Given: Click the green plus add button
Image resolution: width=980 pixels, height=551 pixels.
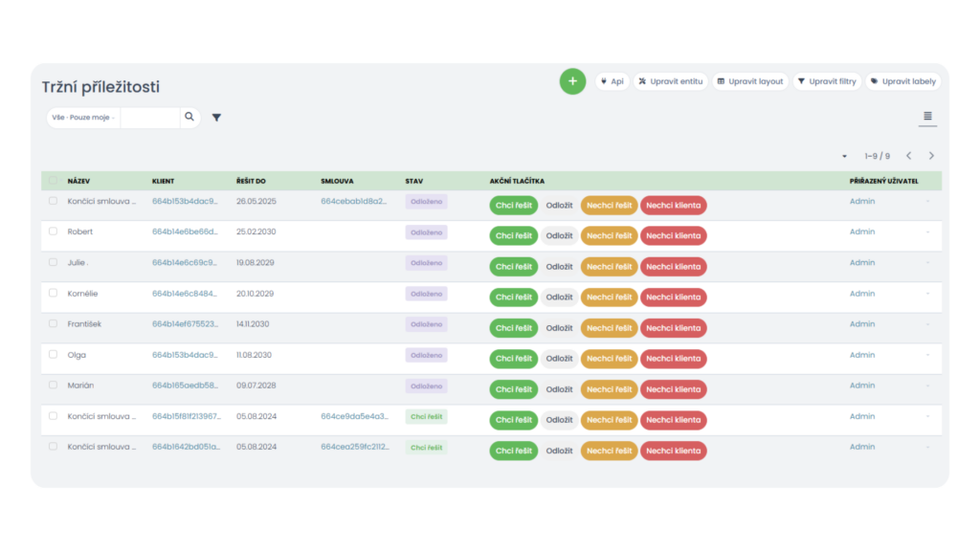Looking at the screenshot, I should pyautogui.click(x=572, y=81).
